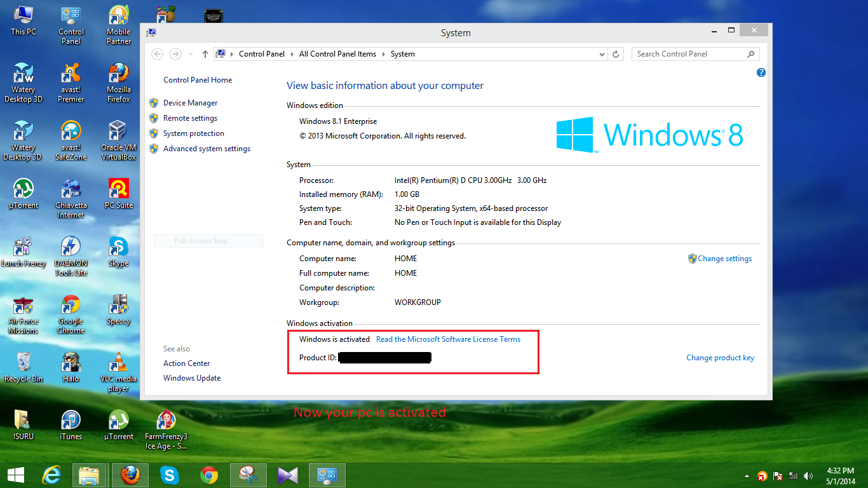868x488 pixels.
Task: Click the avast tray icon
Action: pos(763,476)
